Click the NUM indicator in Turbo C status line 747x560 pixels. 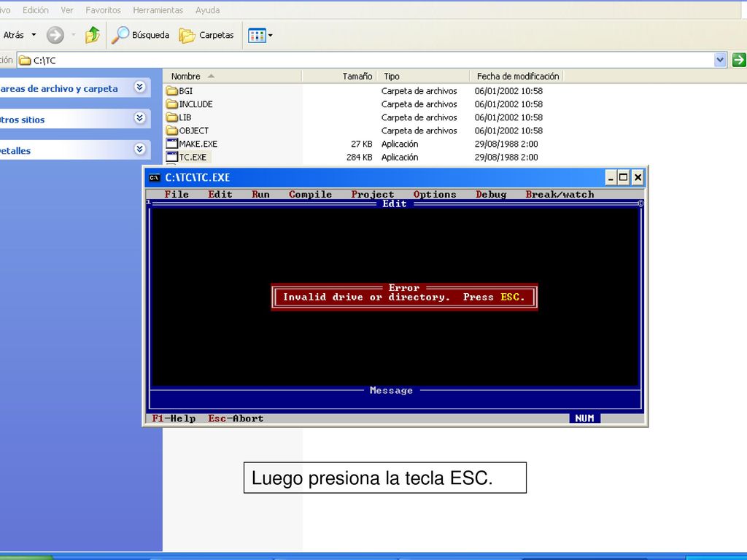pos(584,418)
